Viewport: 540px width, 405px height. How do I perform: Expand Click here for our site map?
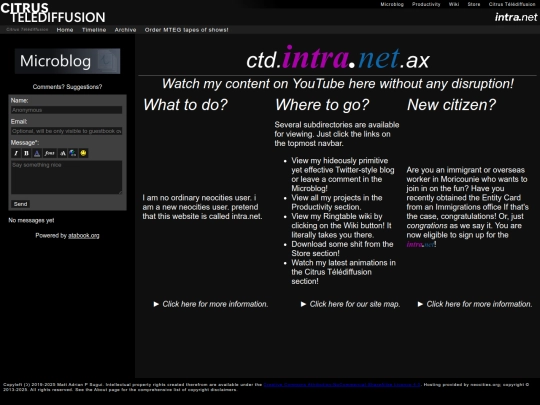click(x=350, y=304)
